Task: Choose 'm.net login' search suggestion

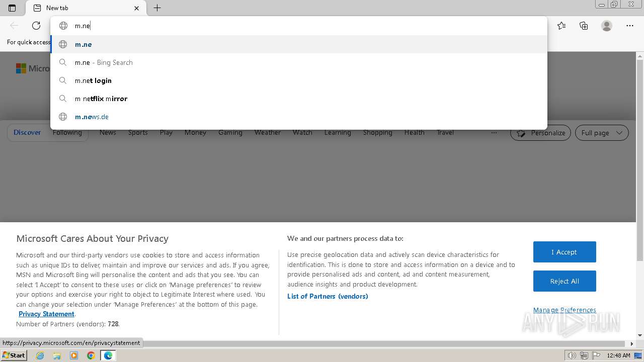Action: pos(299,80)
